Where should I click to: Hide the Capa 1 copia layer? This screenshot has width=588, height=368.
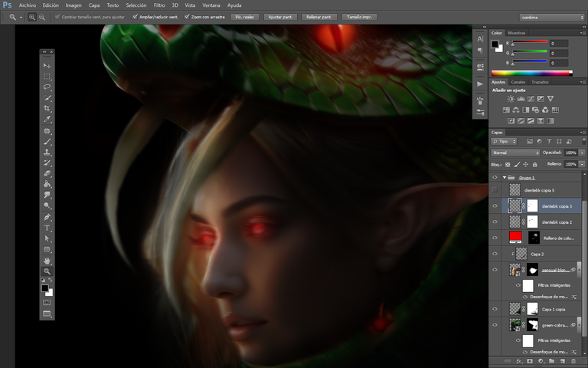495,309
